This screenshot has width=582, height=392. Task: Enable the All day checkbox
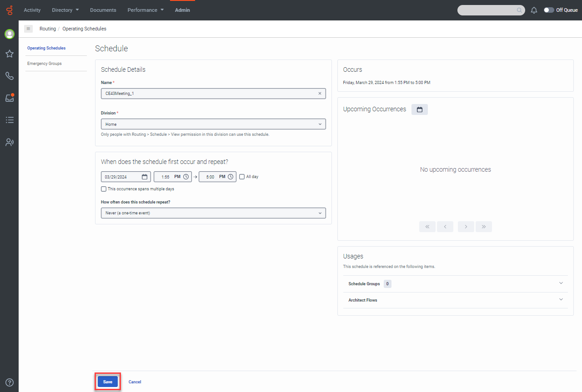242,177
